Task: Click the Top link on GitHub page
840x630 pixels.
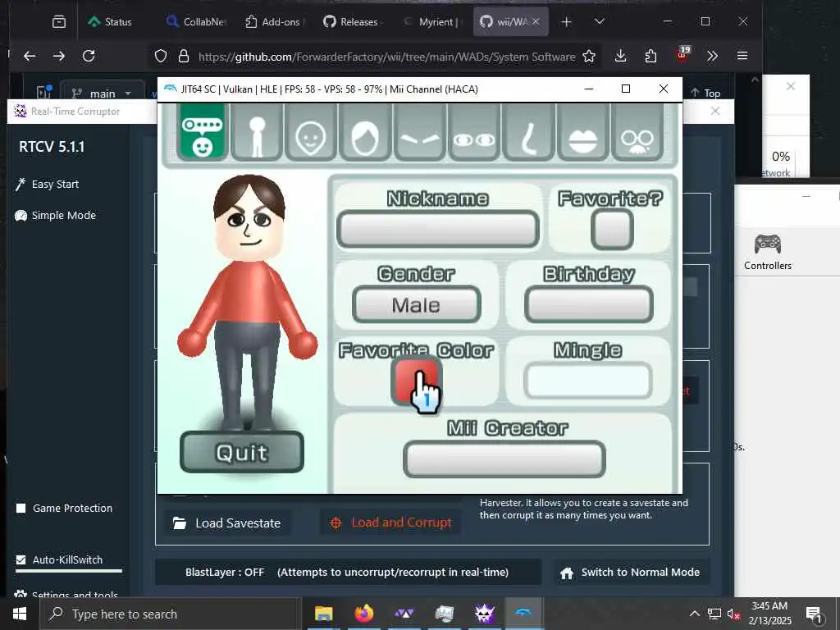Action: 705,93
